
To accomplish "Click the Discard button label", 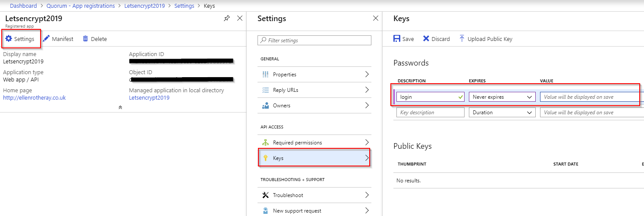I will 441,39.
